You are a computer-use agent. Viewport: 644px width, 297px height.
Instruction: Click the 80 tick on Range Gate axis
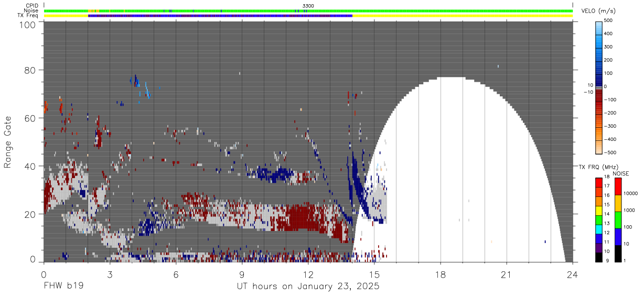(30, 70)
